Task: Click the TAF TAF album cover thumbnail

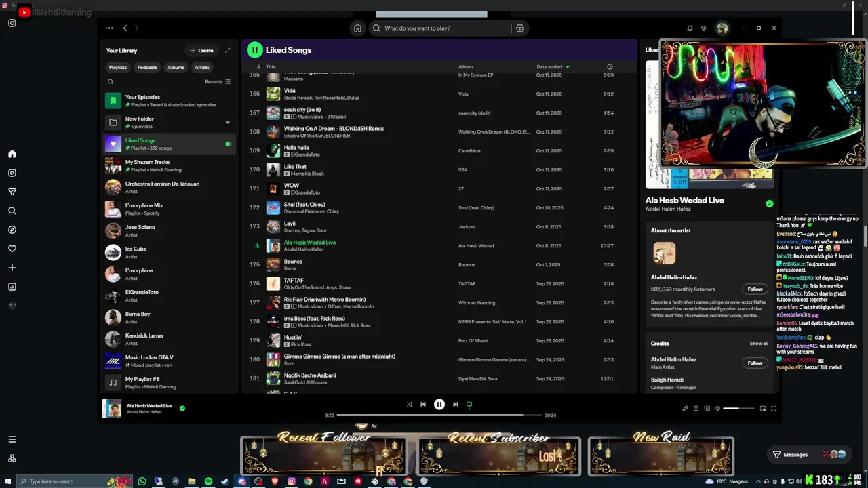Action: coord(273,284)
